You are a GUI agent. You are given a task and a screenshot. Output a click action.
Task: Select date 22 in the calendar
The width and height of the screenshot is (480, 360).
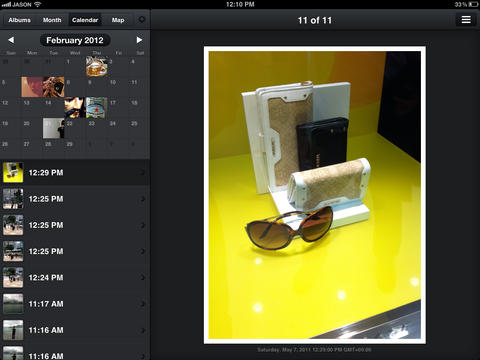(75, 128)
